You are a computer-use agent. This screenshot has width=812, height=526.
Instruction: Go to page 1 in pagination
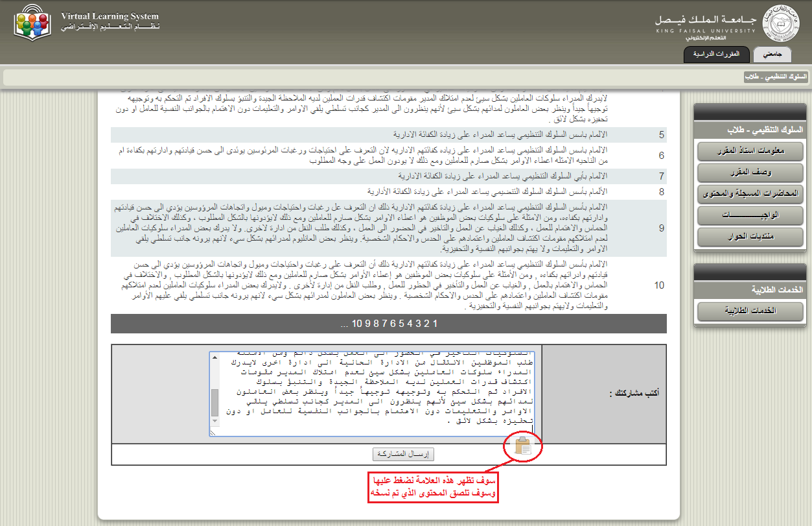[435, 324]
